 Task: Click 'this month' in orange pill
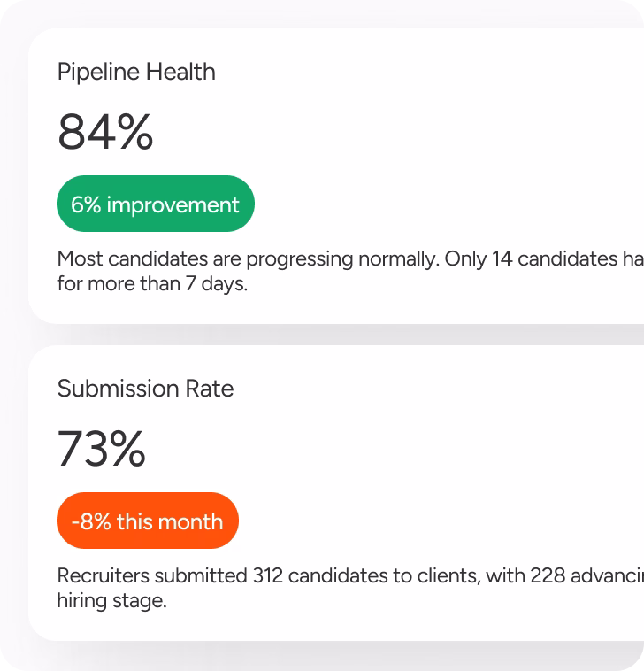[x=170, y=522]
